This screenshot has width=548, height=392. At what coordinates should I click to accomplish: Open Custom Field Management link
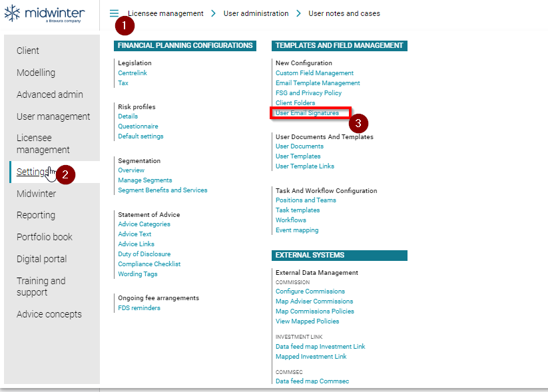click(x=314, y=73)
